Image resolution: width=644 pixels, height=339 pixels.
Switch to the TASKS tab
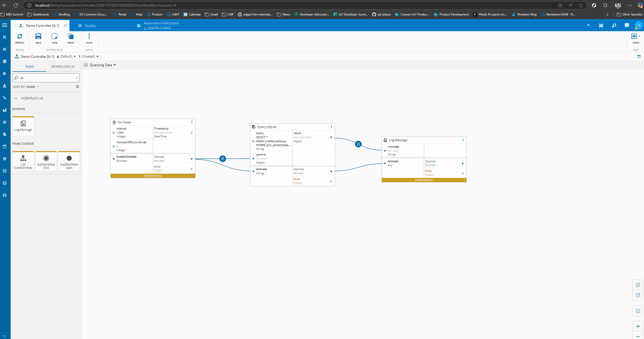coord(29,66)
